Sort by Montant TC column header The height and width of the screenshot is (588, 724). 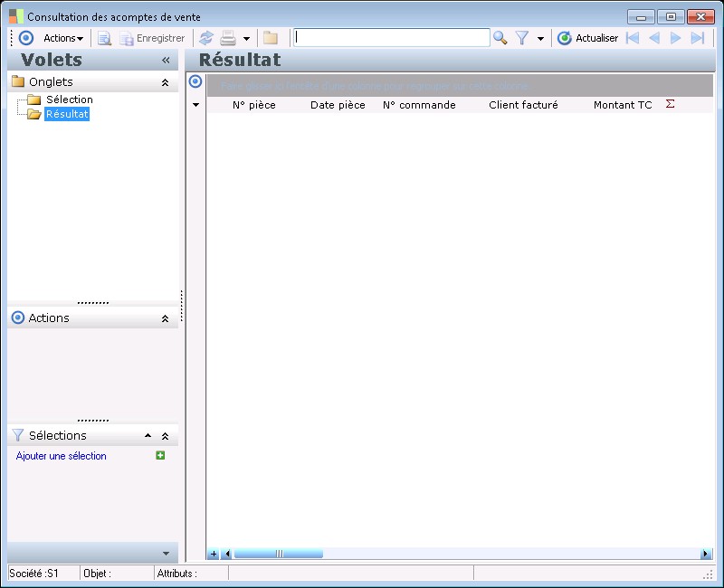point(623,105)
